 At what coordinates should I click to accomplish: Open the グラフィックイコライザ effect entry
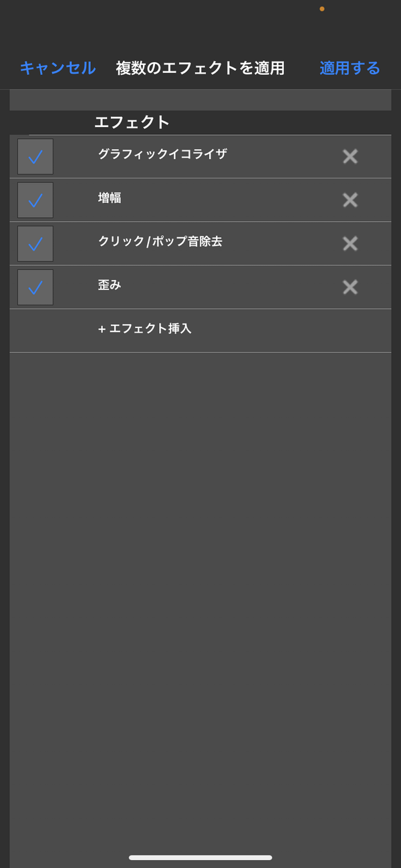click(162, 154)
